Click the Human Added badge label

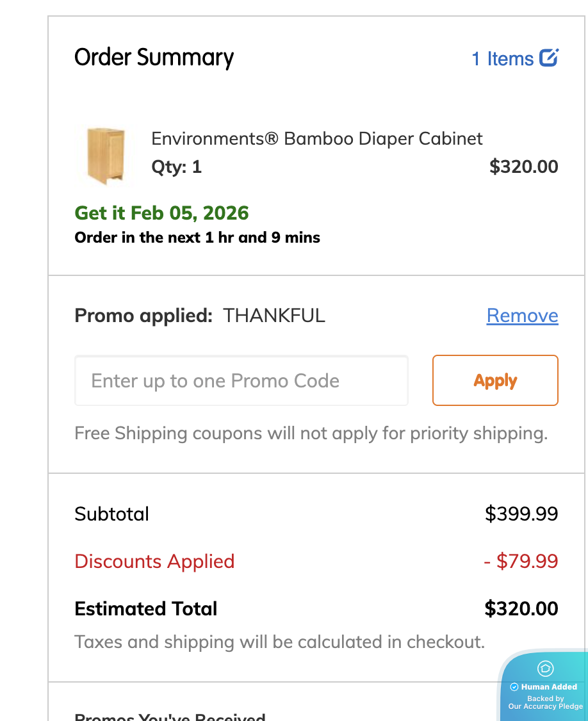tap(549, 687)
